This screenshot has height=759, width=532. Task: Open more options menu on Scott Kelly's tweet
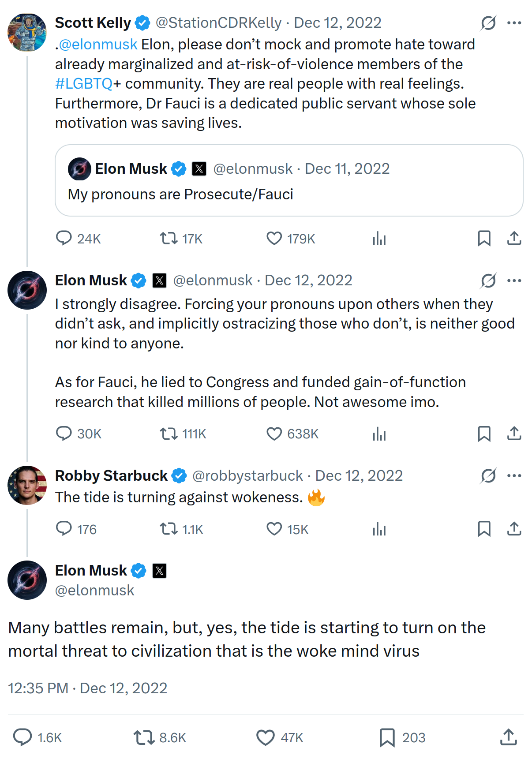514,23
